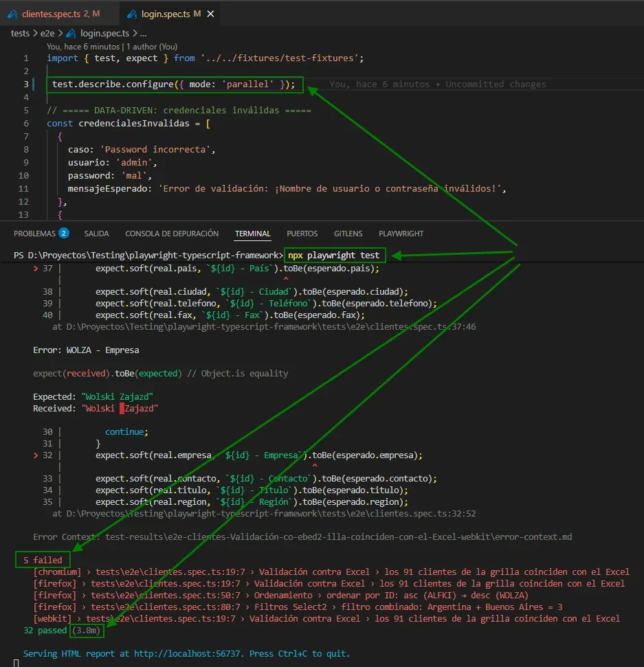The width and height of the screenshot is (644, 667).
Task: Open the PUERTOS panel tab
Action: coord(302,234)
